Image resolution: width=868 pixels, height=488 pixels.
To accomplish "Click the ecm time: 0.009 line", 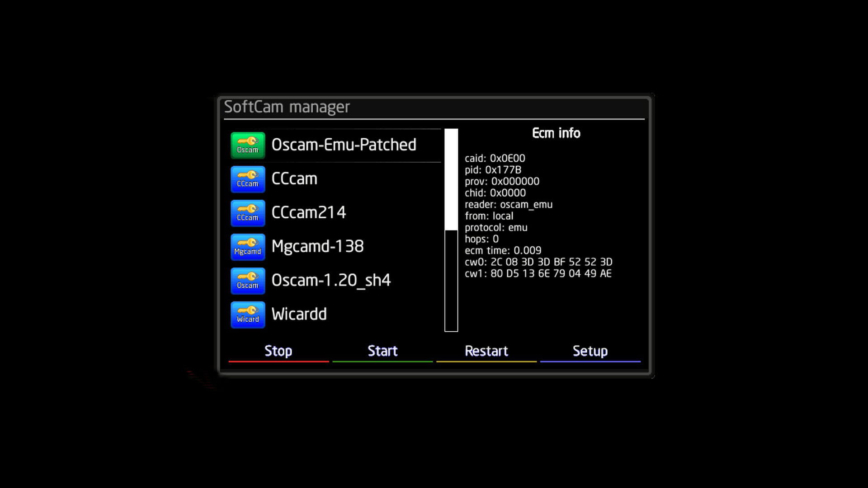I will [x=503, y=250].
